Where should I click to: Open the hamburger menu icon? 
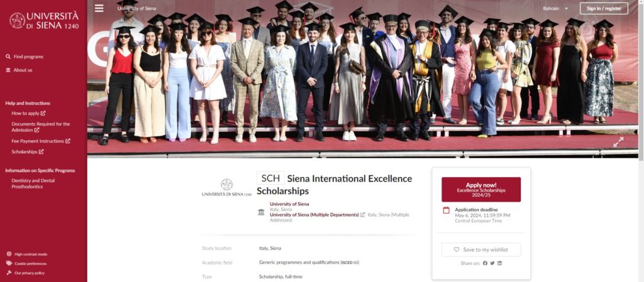click(99, 8)
